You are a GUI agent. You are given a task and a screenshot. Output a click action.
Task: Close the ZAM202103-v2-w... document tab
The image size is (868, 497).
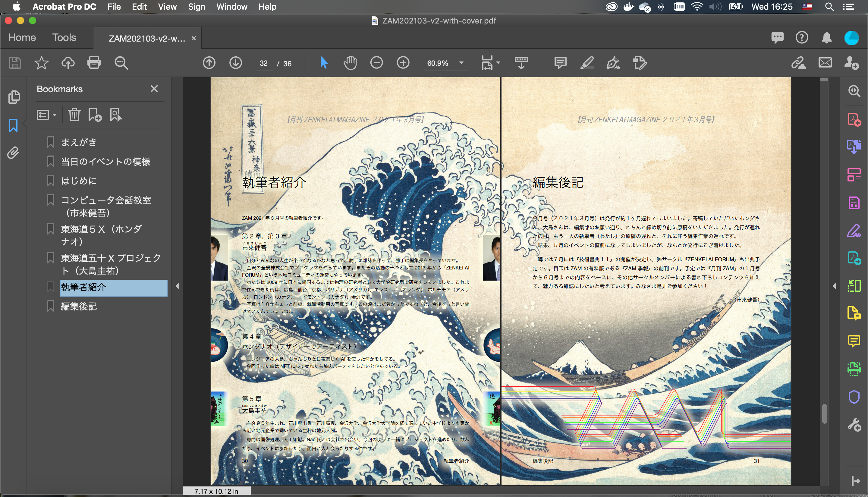[x=193, y=38]
